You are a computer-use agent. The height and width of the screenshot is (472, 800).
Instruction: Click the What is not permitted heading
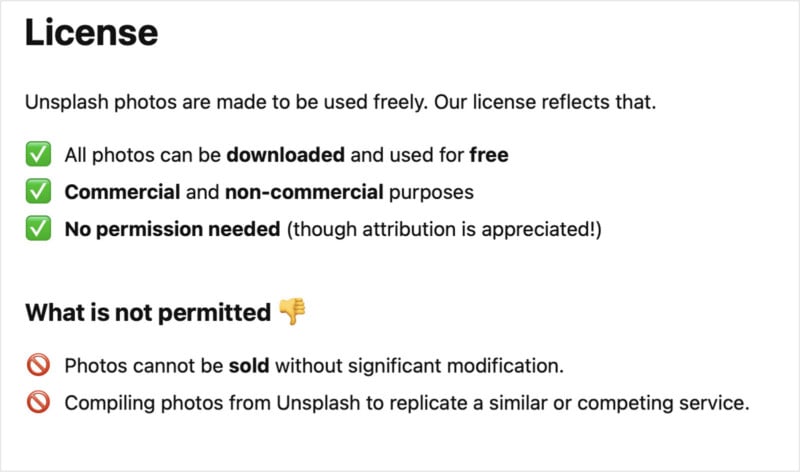pyautogui.click(x=148, y=312)
